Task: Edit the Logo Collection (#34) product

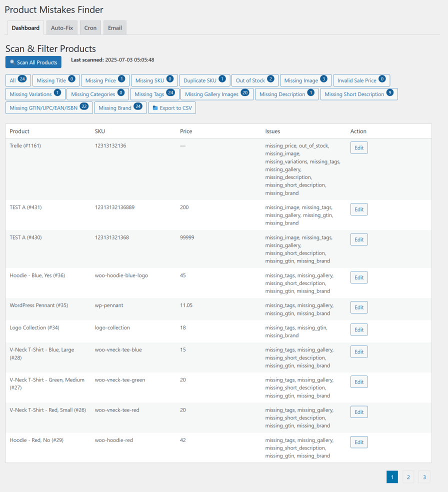Action: [358, 329]
